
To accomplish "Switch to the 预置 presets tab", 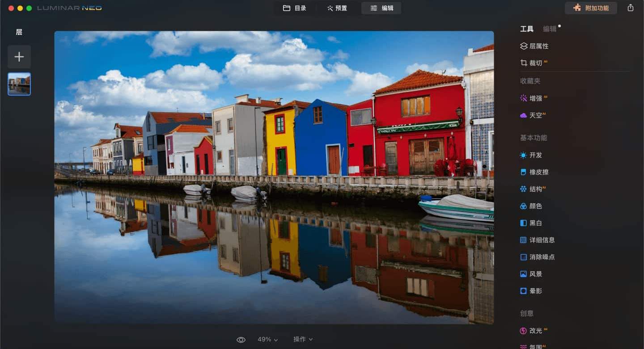I will pyautogui.click(x=337, y=8).
